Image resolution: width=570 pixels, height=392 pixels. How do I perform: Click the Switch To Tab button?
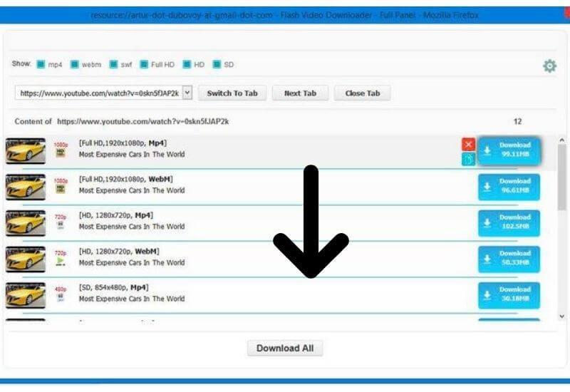point(232,93)
